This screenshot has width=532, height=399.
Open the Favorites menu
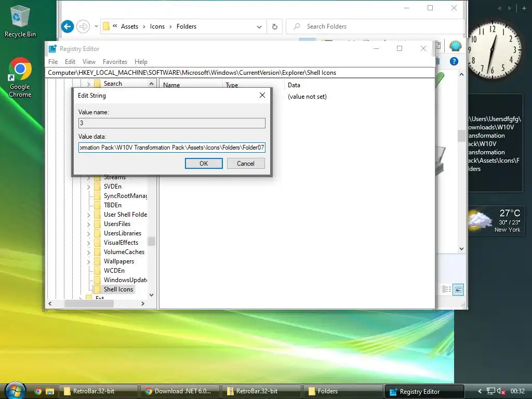[115, 62]
